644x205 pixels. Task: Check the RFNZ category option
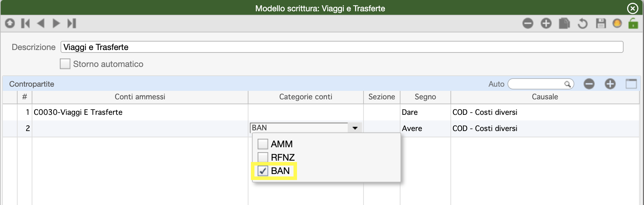263,157
